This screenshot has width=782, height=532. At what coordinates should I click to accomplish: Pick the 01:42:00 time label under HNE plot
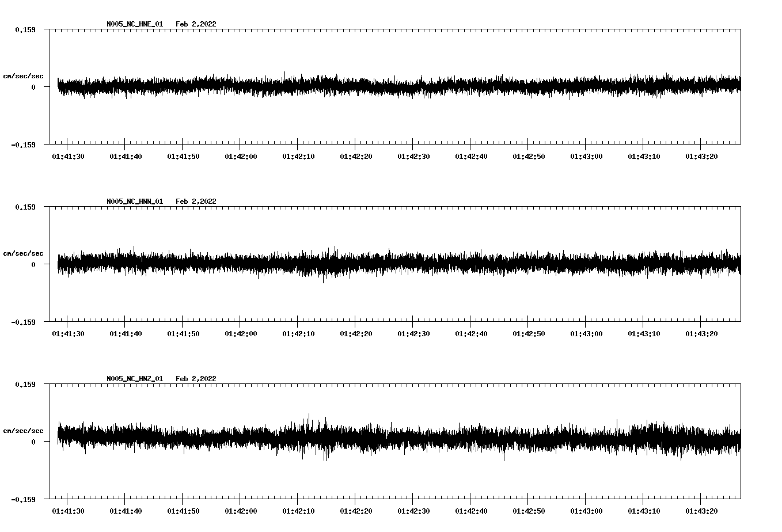click(241, 157)
